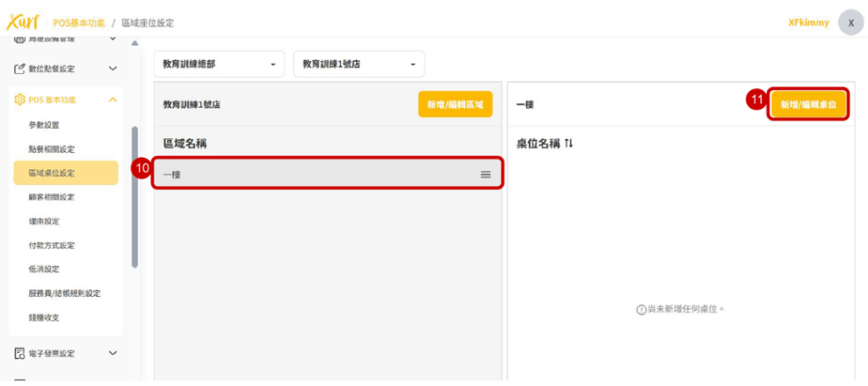This screenshot has width=868, height=386.
Task: Click the drag handle on 一樓 row
Action: tap(486, 174)
